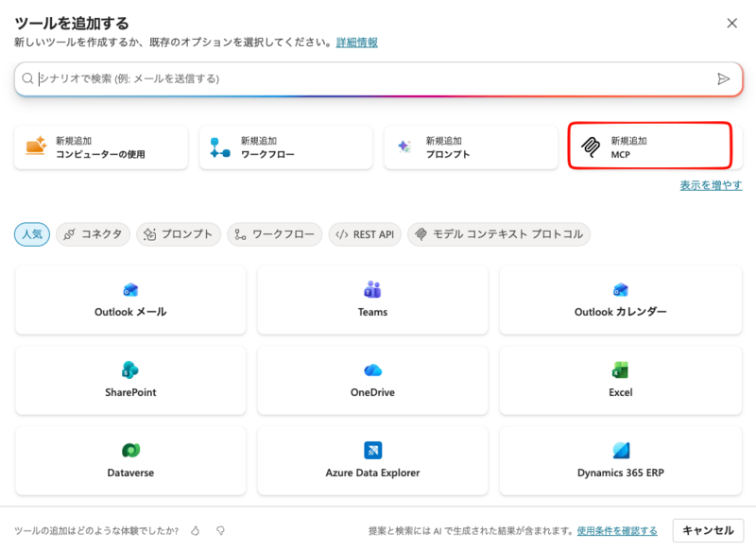The image size is (756, 550).
Task: Click the magnifier icon in search box
Action: (x=28, y=78)
